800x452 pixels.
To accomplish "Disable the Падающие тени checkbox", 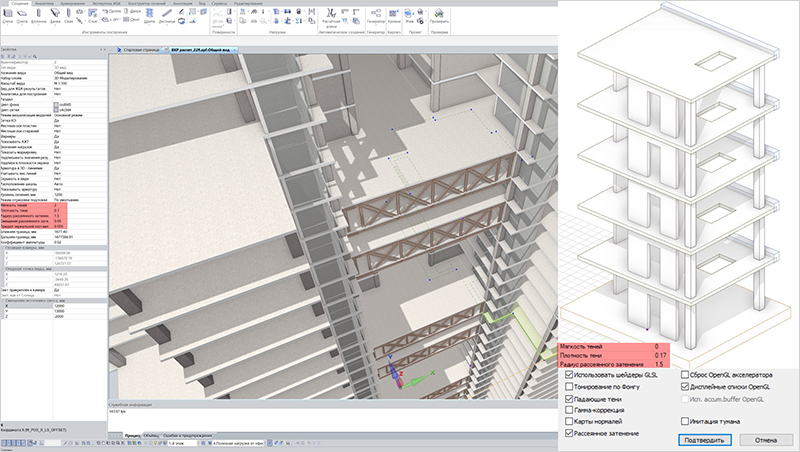I will 569,399.
